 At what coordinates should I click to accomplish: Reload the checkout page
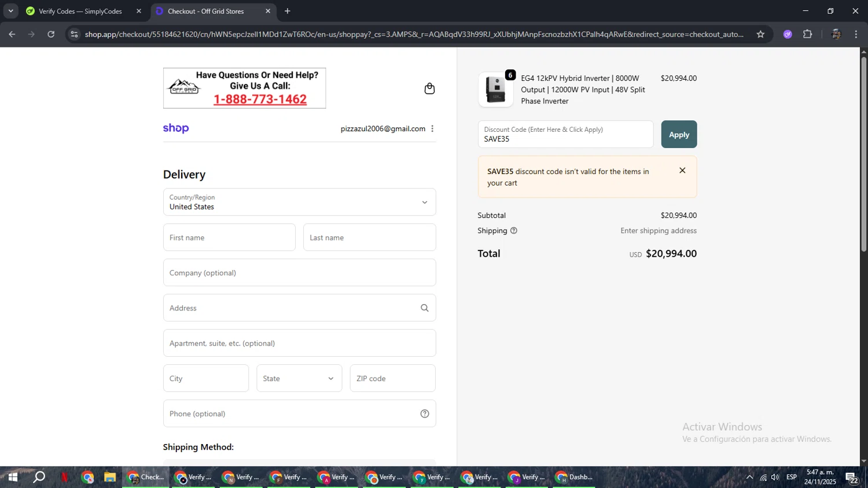(x=51, y=34)
